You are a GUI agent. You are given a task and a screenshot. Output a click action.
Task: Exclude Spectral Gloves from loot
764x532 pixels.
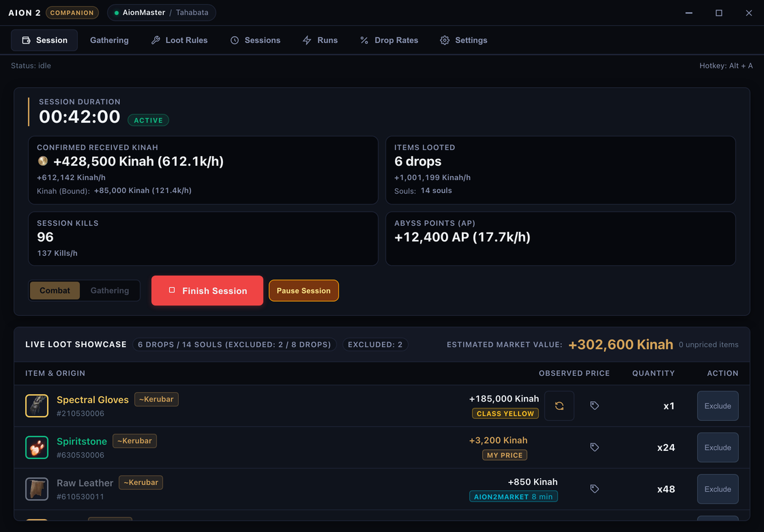pos(718,406)
